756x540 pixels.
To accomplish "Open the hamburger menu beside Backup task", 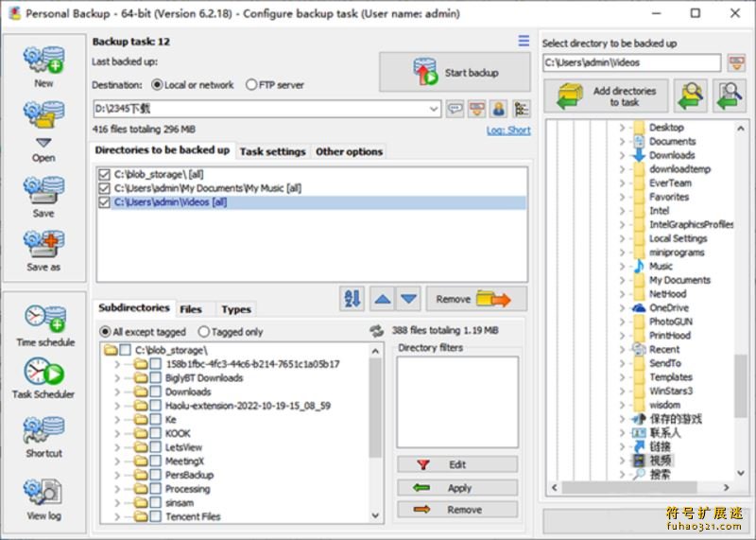I will [x=524, y=41].
